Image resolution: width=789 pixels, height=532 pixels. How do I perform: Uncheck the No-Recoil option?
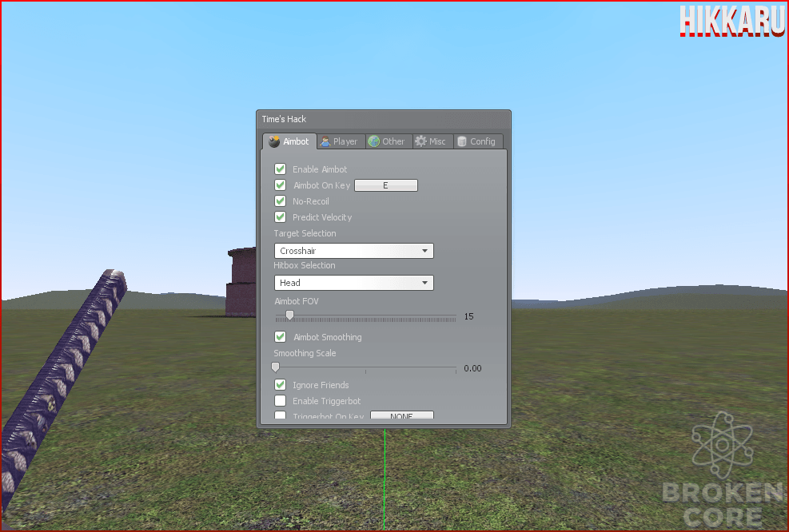pos(281,201)
